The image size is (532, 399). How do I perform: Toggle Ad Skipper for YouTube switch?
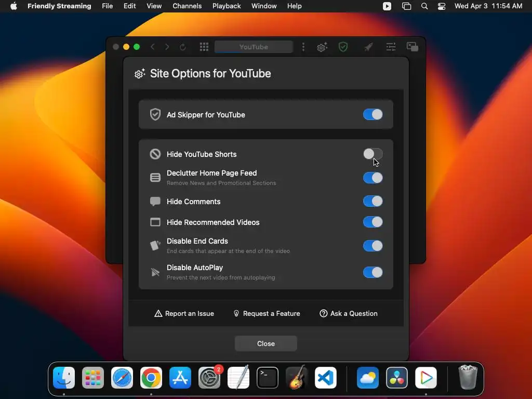(373, 115)
